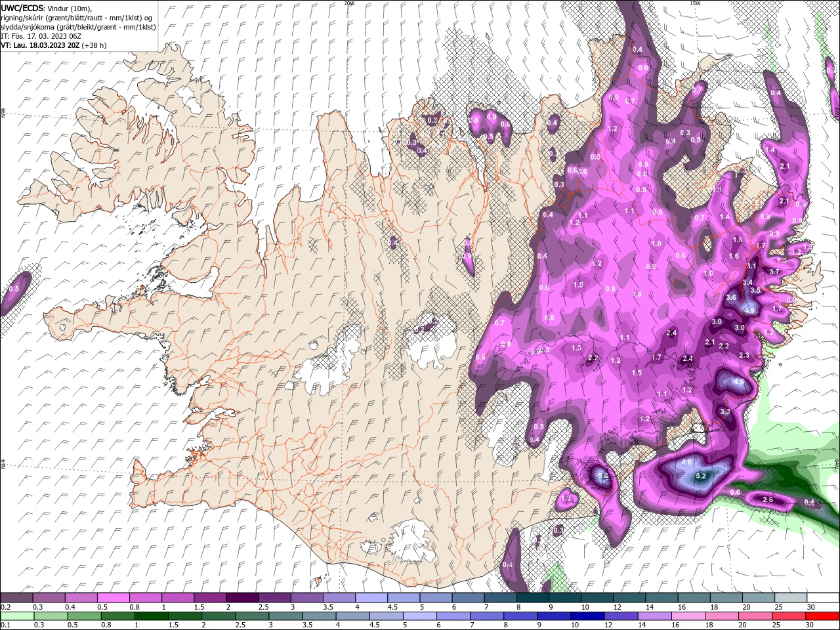Click the '30' label on the rain scale

810,625
